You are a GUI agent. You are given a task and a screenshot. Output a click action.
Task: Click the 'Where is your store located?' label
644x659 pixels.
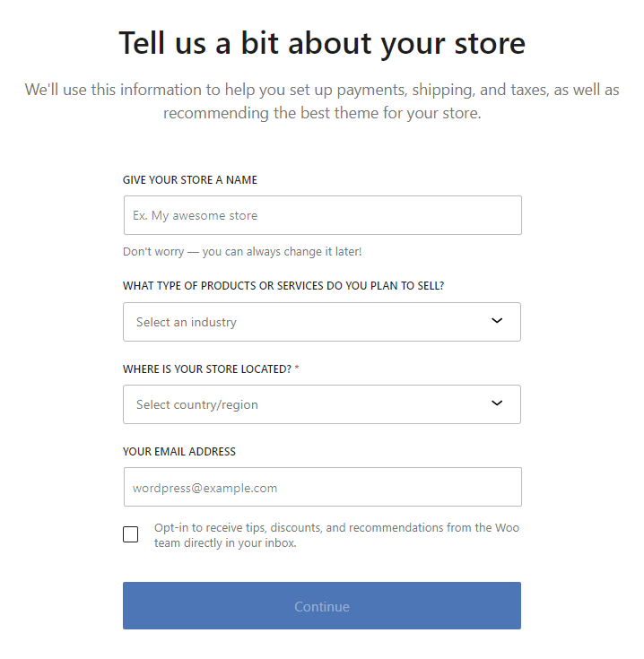pyautogui.click(x=207, y=369)
